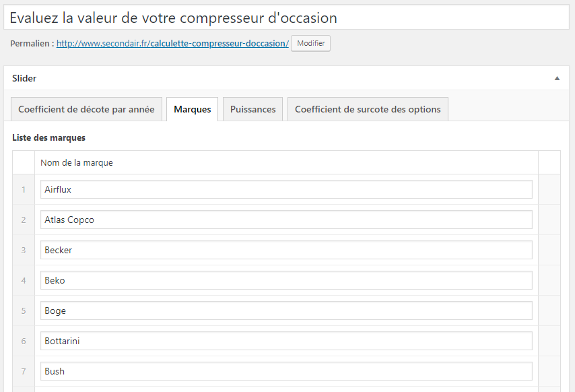Click row number 7 handle
This screenshot has width=575, height=392.
point(24,372)
